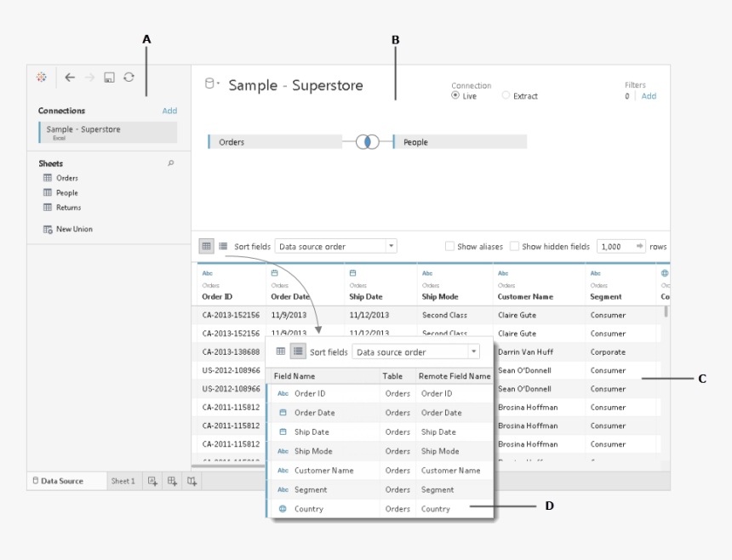Viewport: 732px width, 560px height.
Task: Apply row count with the arrow button
Action: tap(639, 246)
